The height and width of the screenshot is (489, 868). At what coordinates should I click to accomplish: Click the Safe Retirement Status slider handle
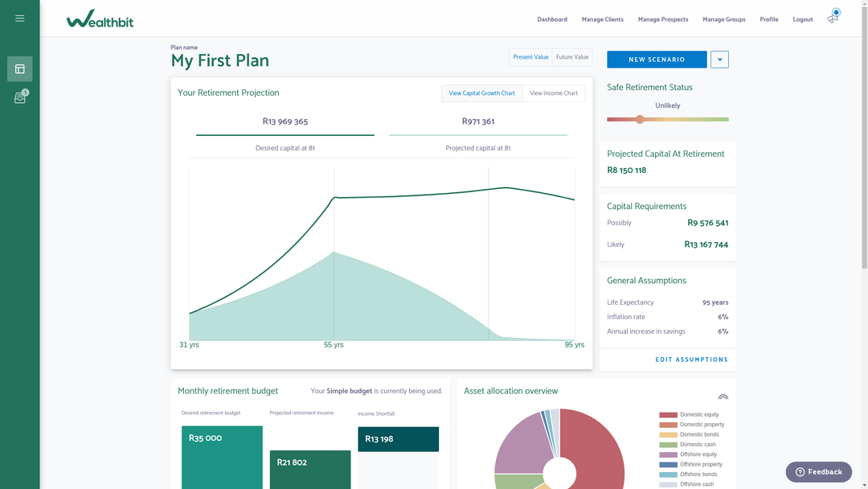pos(640,119)
